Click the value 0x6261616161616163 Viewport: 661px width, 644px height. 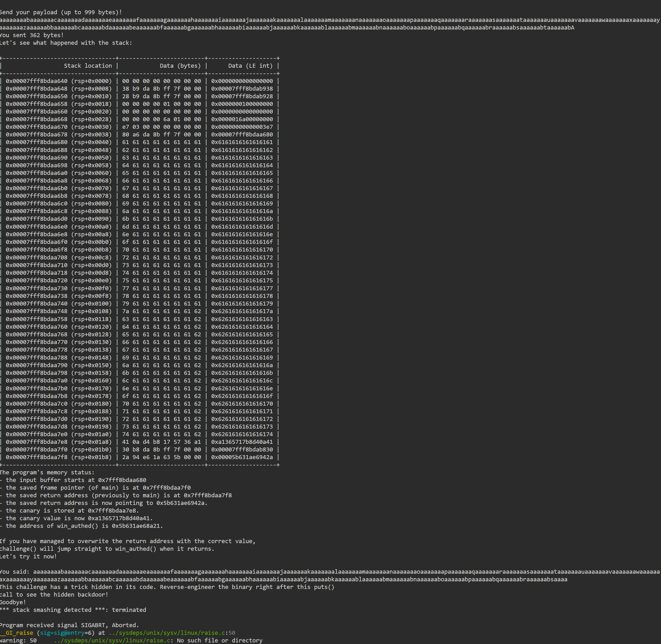click(242, 319)
